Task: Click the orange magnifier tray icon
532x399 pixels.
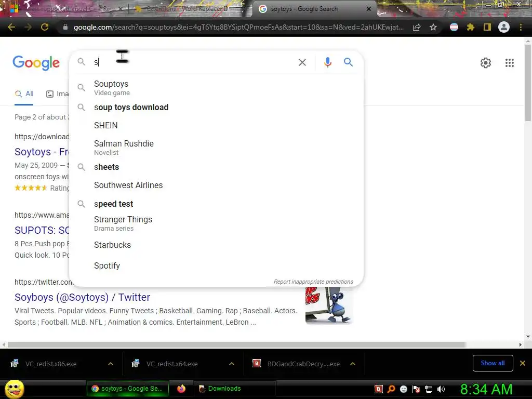Action: coord(391,389)
